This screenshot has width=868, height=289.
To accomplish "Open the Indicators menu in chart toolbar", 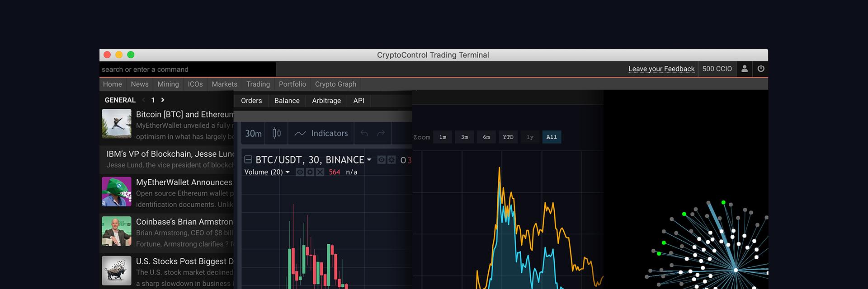I will coord(321,133).
